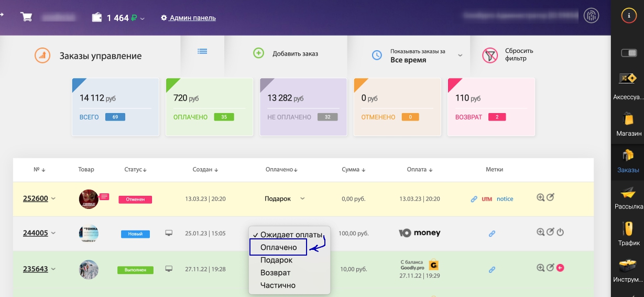Image resolution: width=644 pixels, height=297 pixels.
Task: Click edit pencil icon for order 235643
Action: coord(550,268)
